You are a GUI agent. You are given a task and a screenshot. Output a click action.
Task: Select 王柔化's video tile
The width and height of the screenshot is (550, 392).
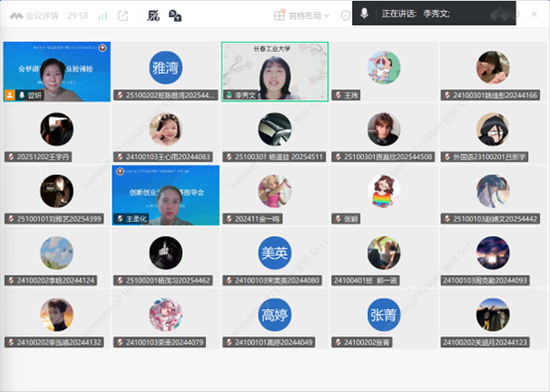166,195
